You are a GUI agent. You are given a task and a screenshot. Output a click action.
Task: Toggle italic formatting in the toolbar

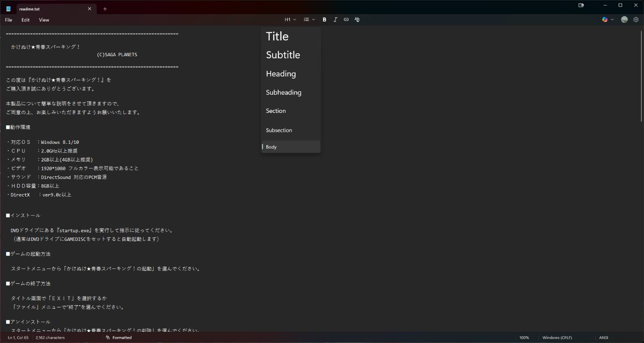335,20
